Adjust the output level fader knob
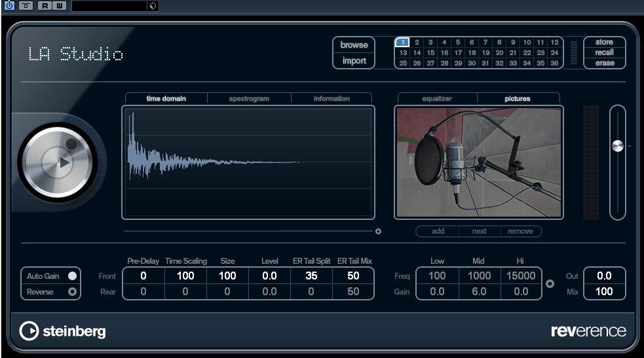 [x=617, y=146]
